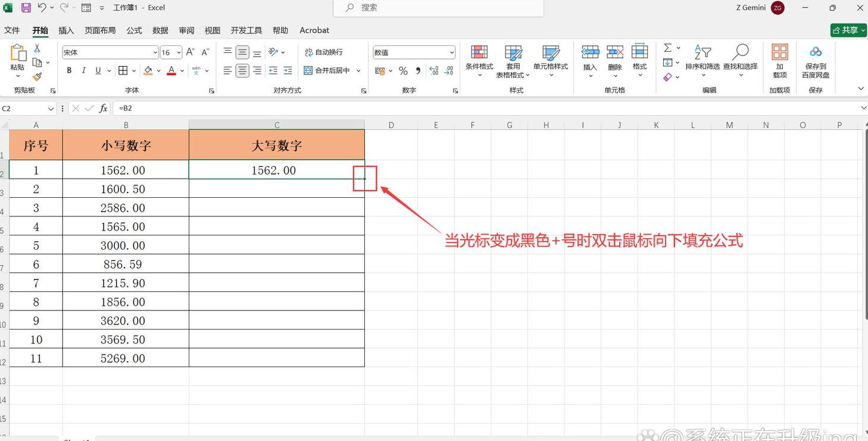The height and width of the screenshot is (441, 868).
Task: Apply the red font color swatch
Action: [171, 70]
